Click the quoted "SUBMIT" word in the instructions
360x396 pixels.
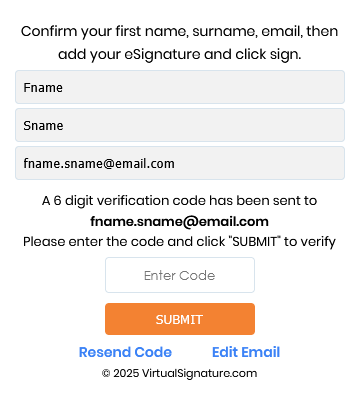(254, 241)
